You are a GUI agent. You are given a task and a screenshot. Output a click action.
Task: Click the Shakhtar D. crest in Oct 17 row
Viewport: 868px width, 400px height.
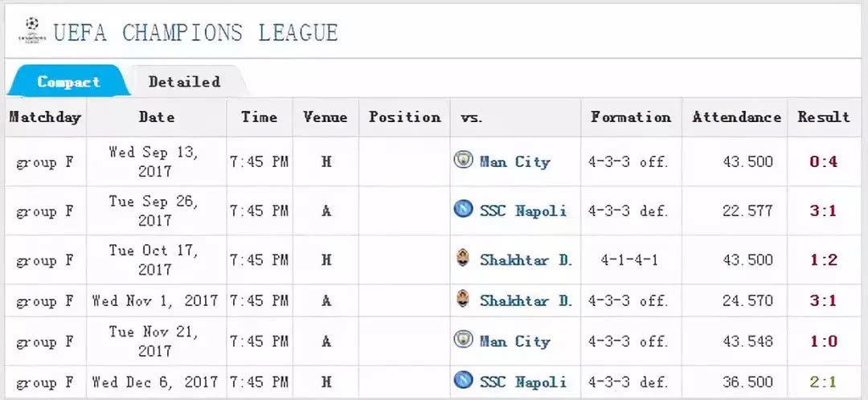tap(463, 259)
